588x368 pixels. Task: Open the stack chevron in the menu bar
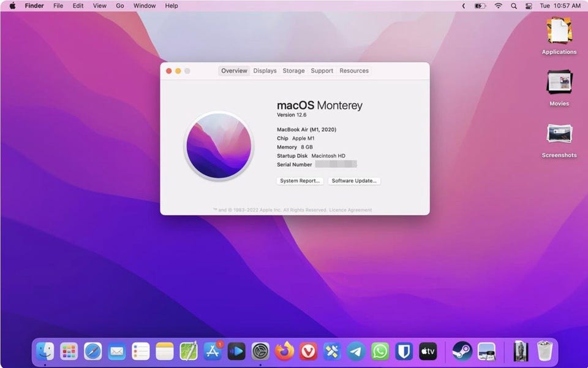click(464, 6)
